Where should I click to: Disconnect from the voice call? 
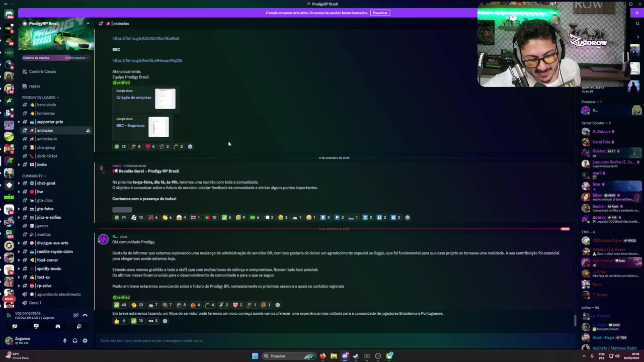85,315
